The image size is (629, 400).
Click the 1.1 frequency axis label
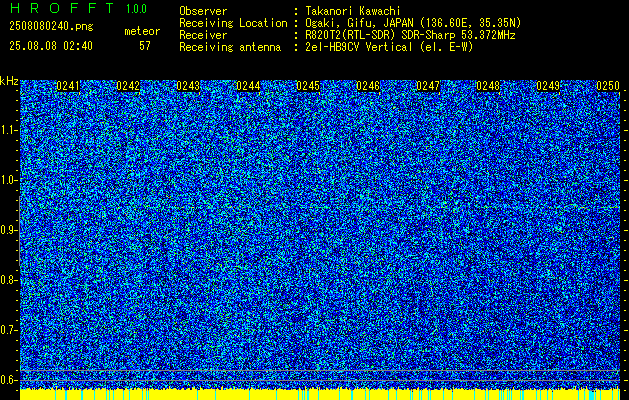[9, 130]
